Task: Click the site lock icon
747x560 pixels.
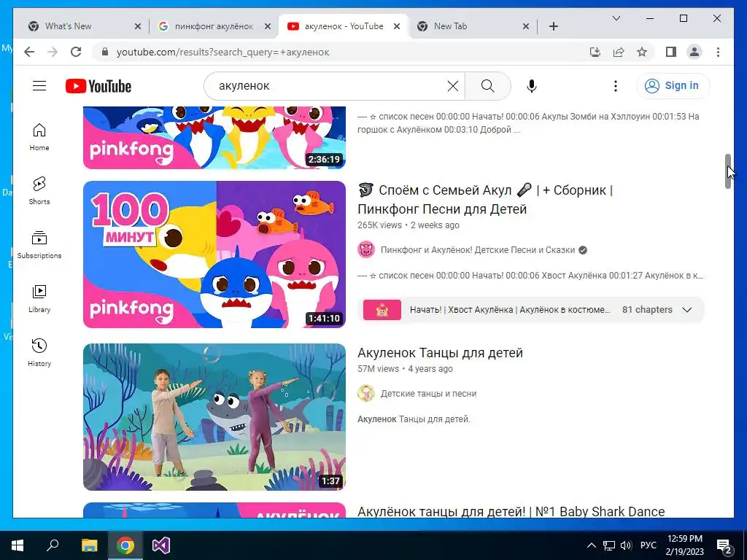Action: pyautogui.click(x=105, y=52)
